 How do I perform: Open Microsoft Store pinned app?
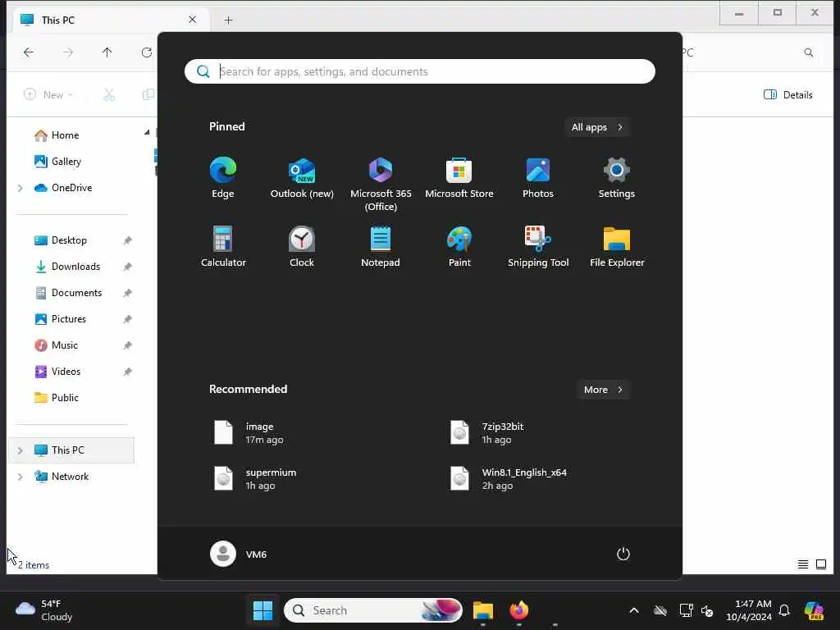tap(459, 178)
